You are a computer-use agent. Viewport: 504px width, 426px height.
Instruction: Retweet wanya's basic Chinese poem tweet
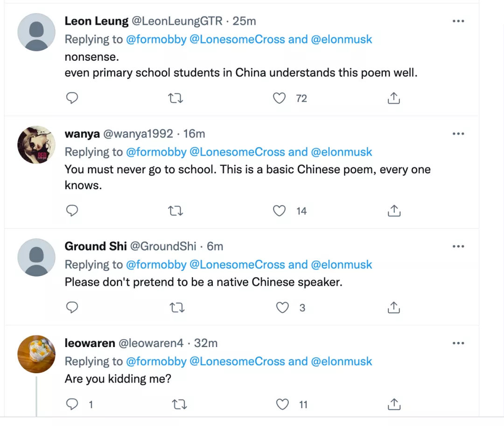(175, 211)
